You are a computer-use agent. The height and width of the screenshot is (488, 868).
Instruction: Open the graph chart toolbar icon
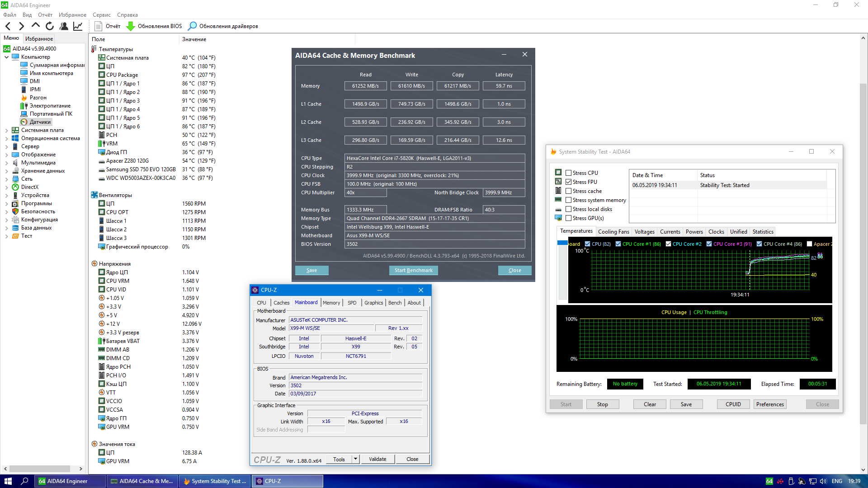[x=78, y=26]
